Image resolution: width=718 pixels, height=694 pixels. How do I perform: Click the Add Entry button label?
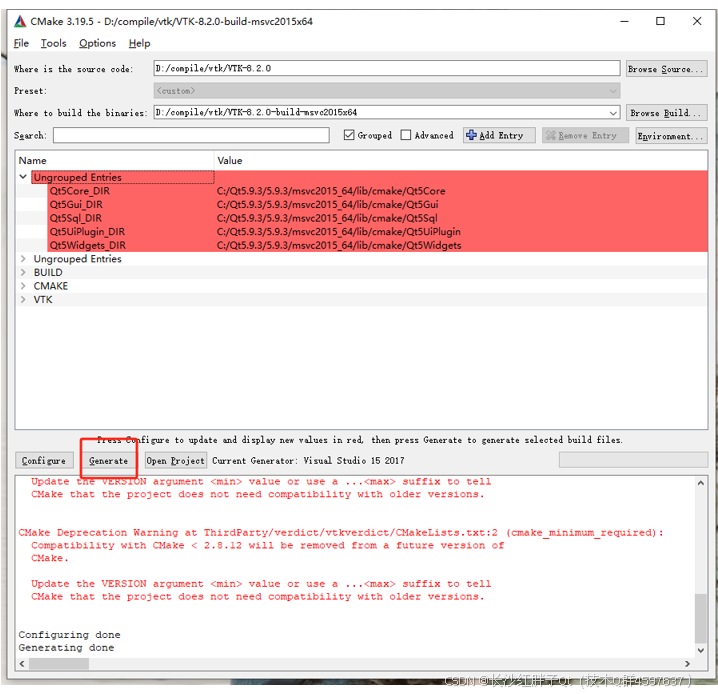point(501,136)
